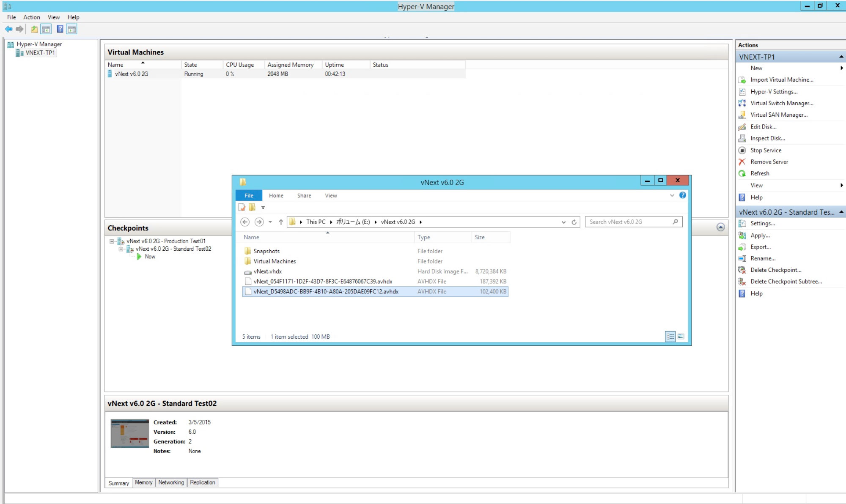Image resolution: width=846 pixels, height=504 pixels.
Task: Click Help under the checkpoint actions
Action: (x=756, y=293)
